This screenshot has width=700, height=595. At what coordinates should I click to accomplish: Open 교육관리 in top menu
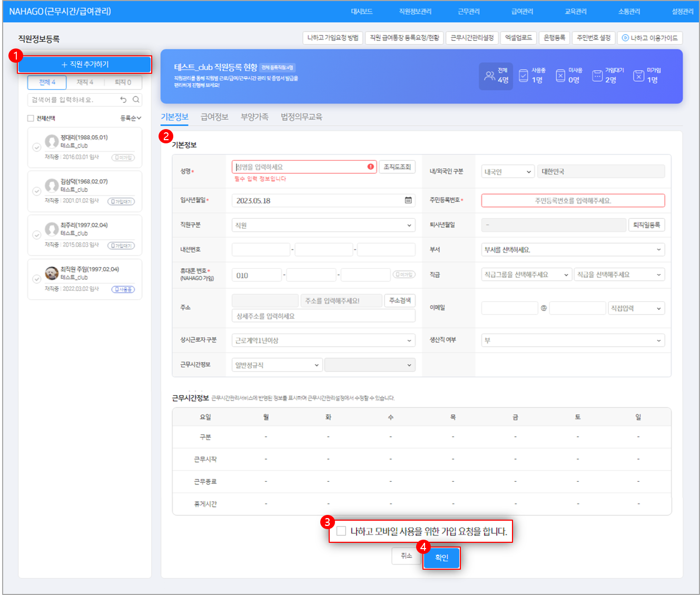click(x=576, y=12)
